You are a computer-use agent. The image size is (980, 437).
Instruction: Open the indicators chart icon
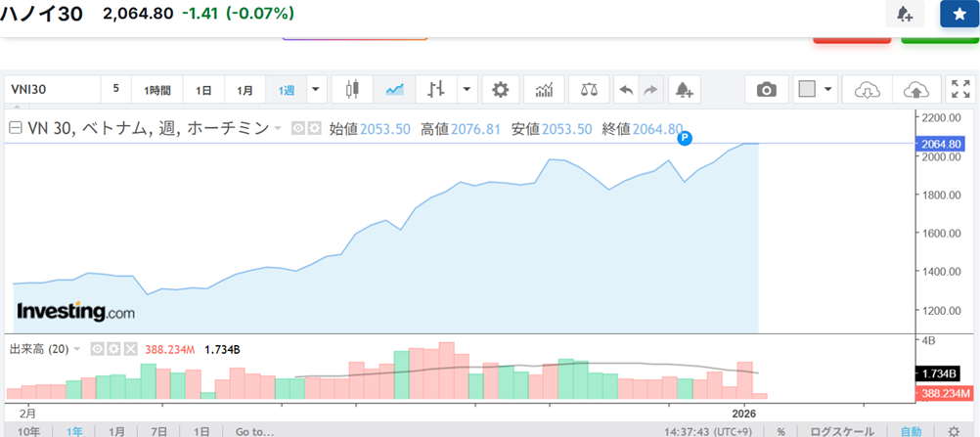pos(544,90)
